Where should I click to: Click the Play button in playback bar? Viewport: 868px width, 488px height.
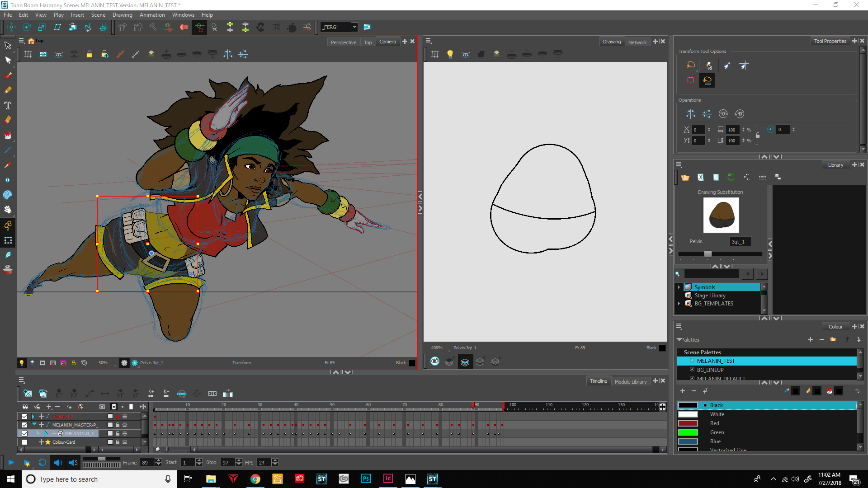coord(11,462)
